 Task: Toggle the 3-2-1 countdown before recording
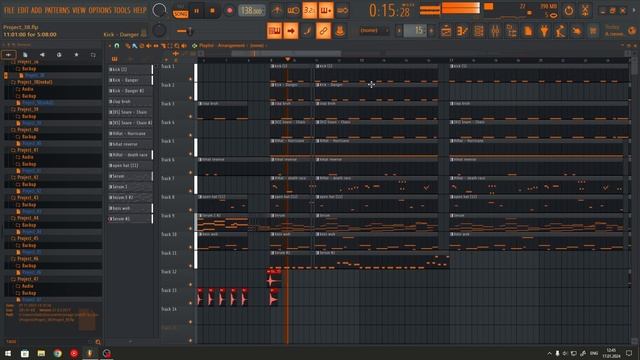309,11
